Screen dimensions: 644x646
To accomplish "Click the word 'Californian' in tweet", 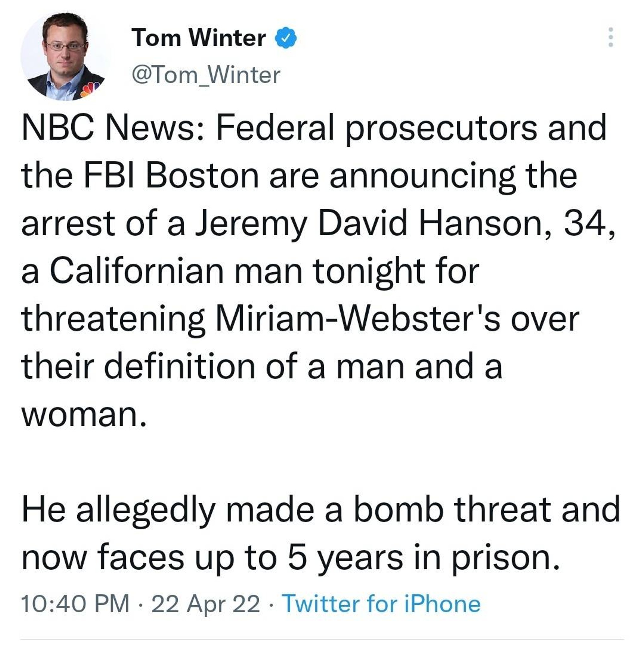I will click(x=137, y=271).
